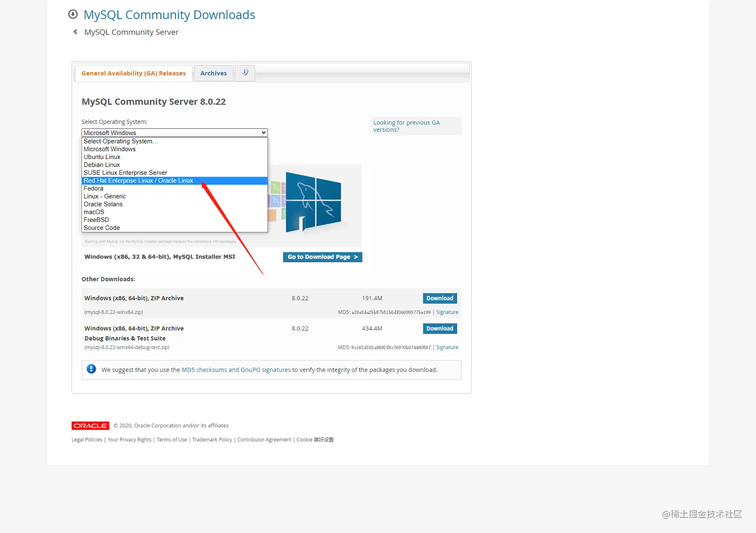
Task: Download the 191.4M Windows ZIP Archive
Action: [x=439, y=298]
